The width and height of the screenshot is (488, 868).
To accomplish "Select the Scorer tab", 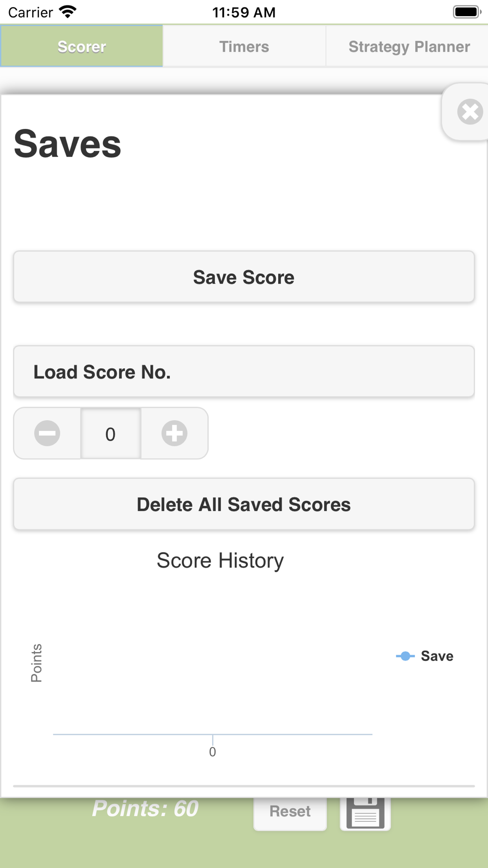I will 81,46.
